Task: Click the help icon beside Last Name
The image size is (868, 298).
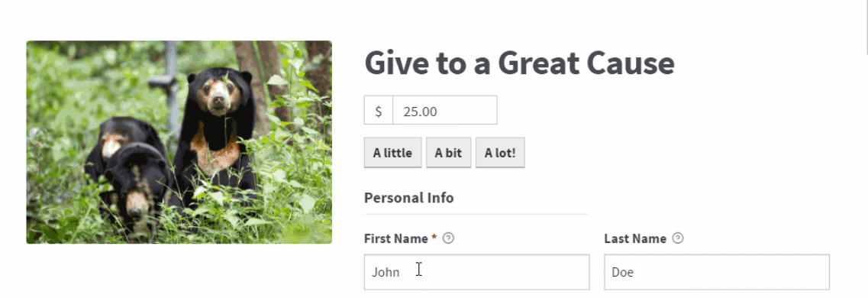Action: 678,238
